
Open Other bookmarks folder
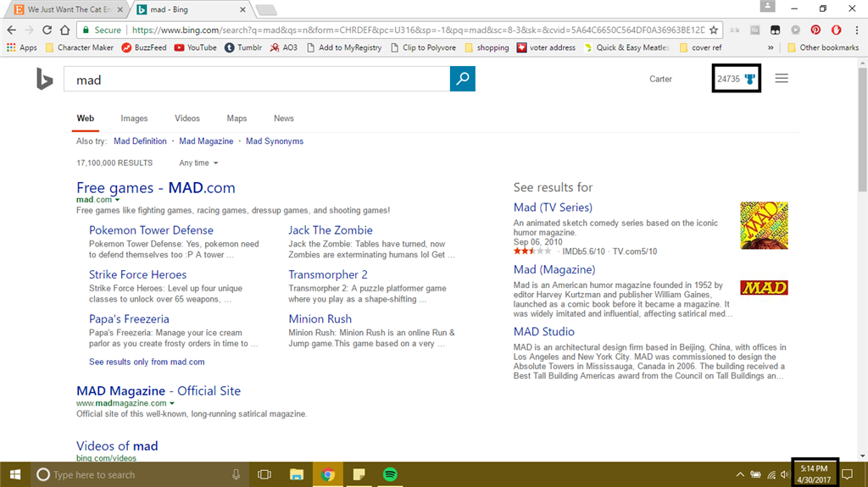point(822,47)
